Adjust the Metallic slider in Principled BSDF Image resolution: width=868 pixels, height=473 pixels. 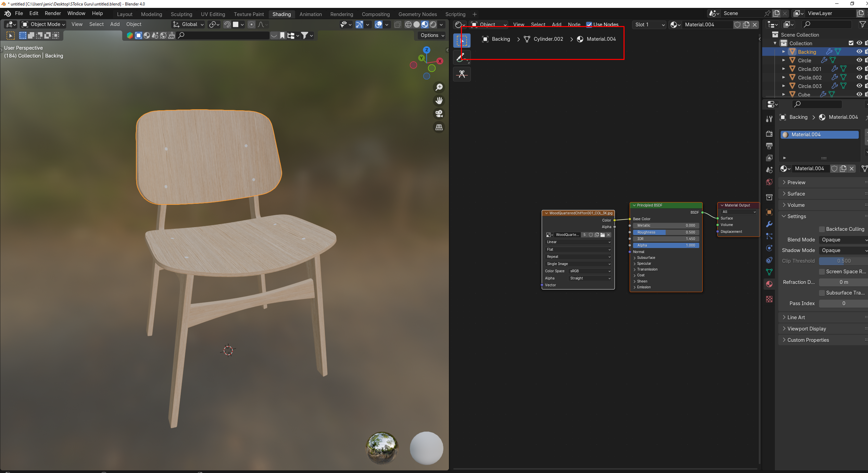click(x=666, y=225)
